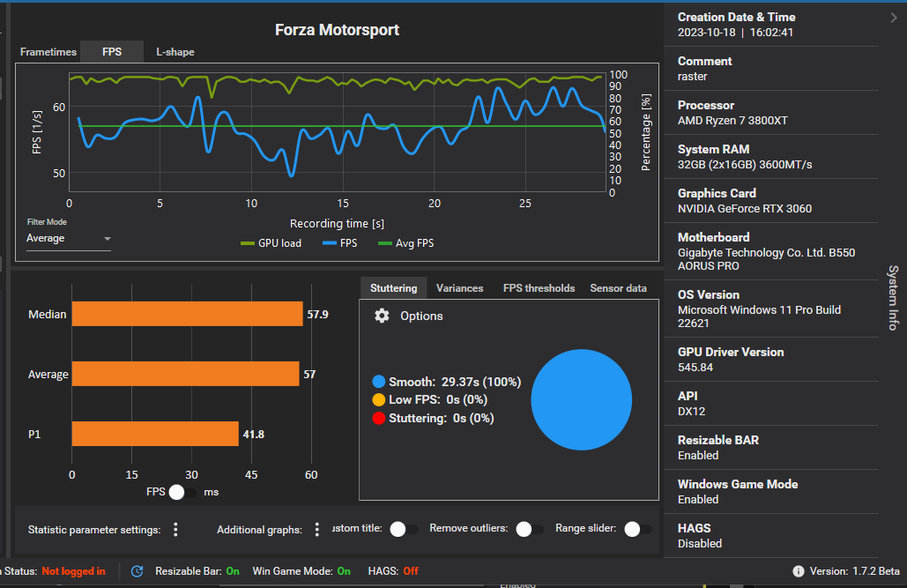Select the Stuttering tab
Image resolution: width=907 pixels, height=588 pixels.
click(x=393, y=288)
